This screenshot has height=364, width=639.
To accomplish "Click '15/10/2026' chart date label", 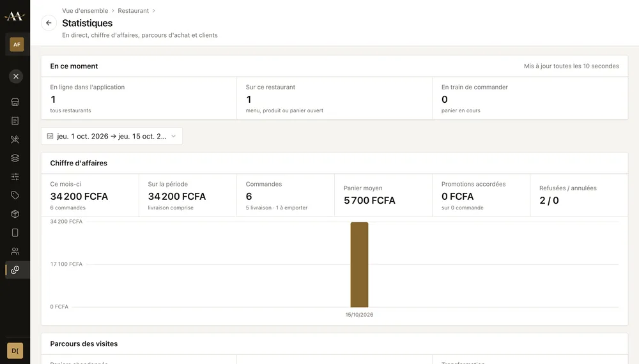I will pyautogui.click(x=359, y=314).
